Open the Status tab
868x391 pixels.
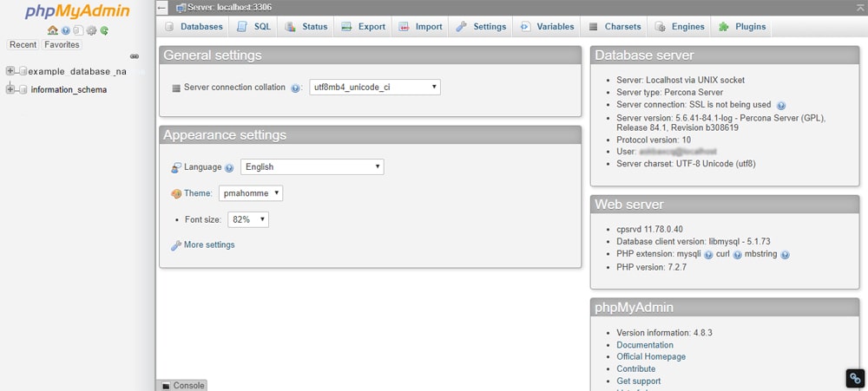coord(306,27)
